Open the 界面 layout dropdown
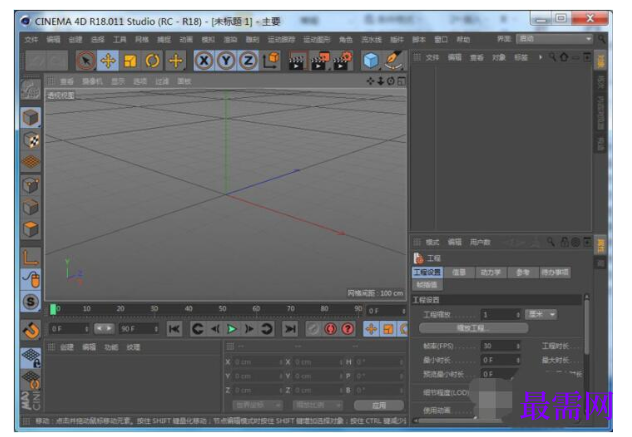The height and width of the screenshot is (437, 632). [555, 39]
